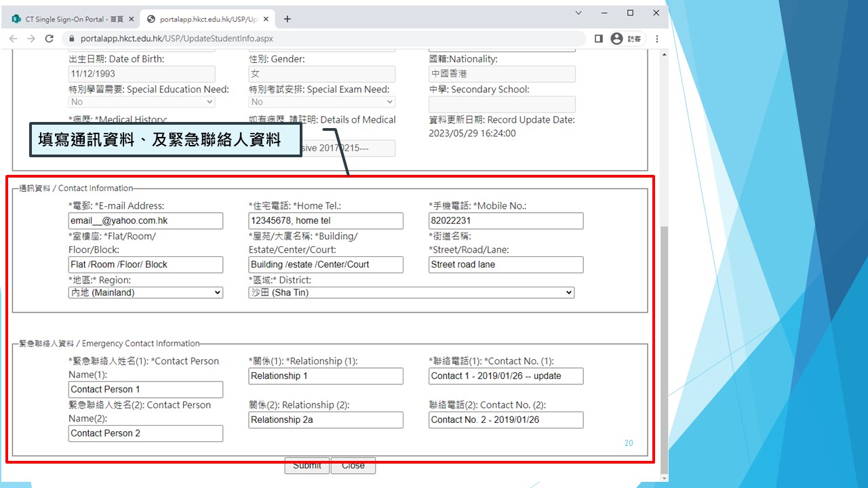Viewport: 868px width, 488px height.
Task: Click the Submit button
Action: pos(307,466)
